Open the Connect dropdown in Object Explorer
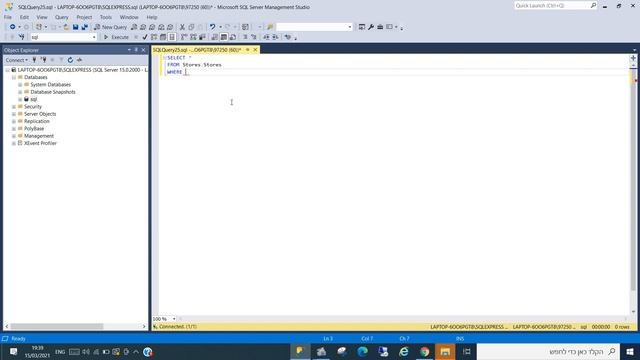Viewport: 640px width, 360px height. 17,60
